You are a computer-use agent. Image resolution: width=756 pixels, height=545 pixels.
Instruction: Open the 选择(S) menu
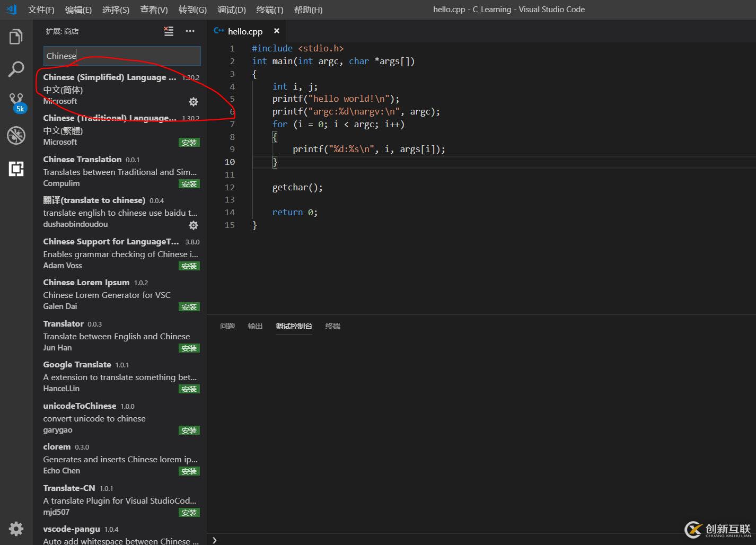[x=116, y=10]
